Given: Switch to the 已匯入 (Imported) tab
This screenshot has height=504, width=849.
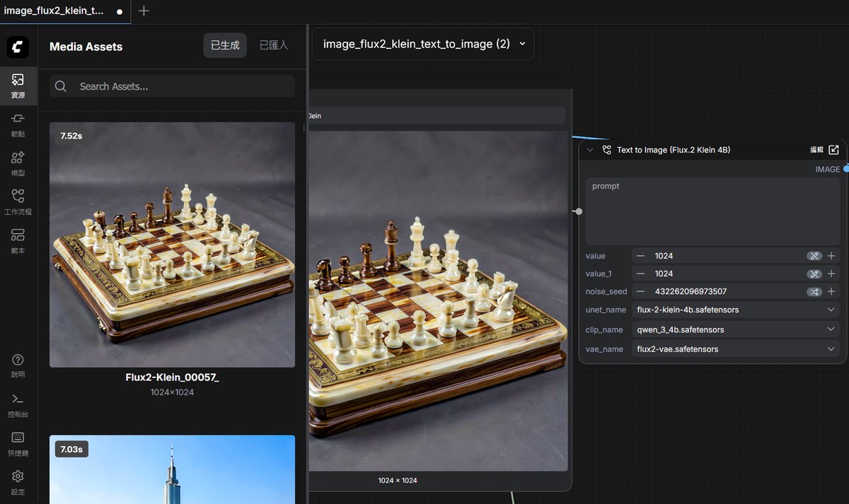Looking at the screenshot, I should 273,45.
